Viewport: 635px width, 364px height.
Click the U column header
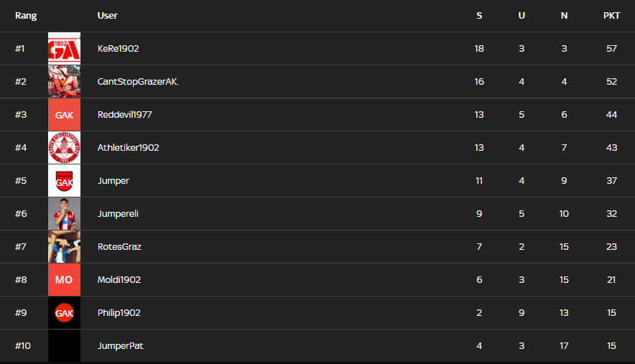pos(522,16)
